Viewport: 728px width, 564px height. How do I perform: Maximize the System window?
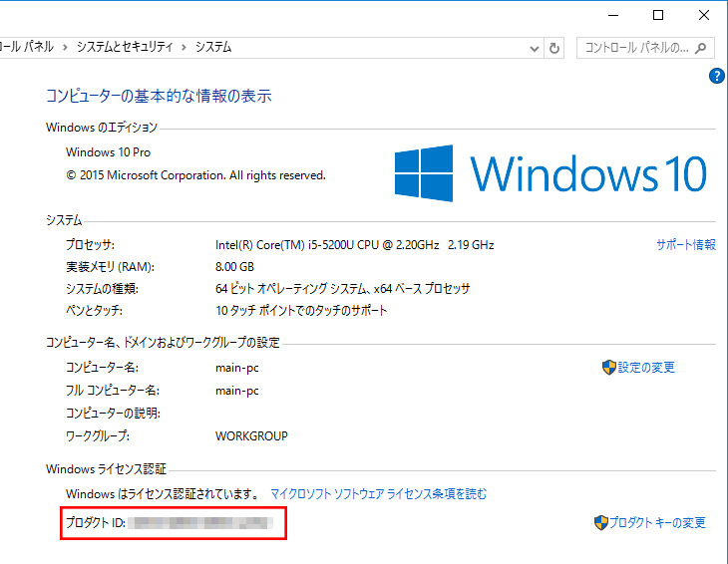tap(658, 14)
